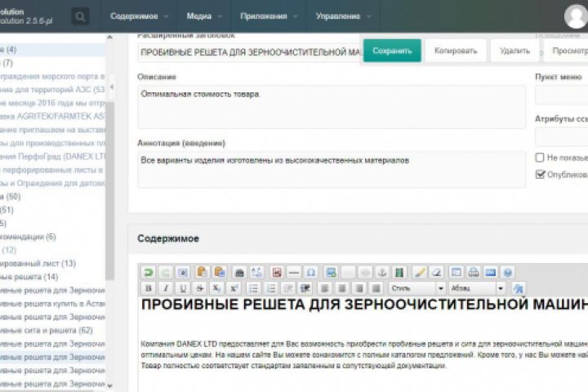The height and width of the screenshot is (392, 588).
Task: Click the search magnifier in top bar
Action: 80,16
